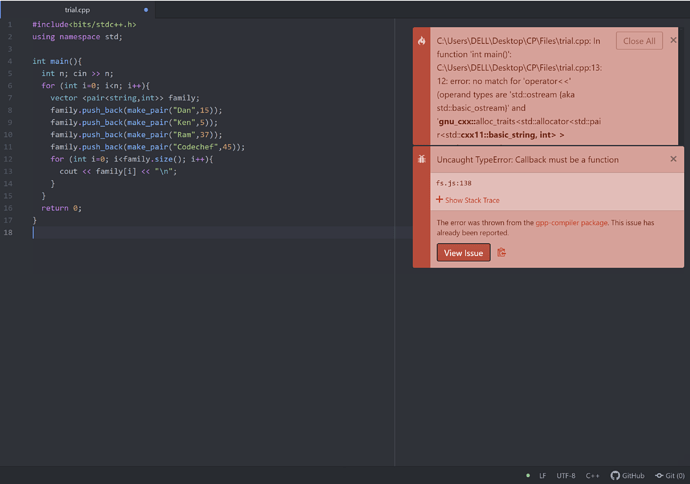
Task: Click compile error message text 'no match for operator<<'
Action: pyautogui.click(x=521, y=81)
